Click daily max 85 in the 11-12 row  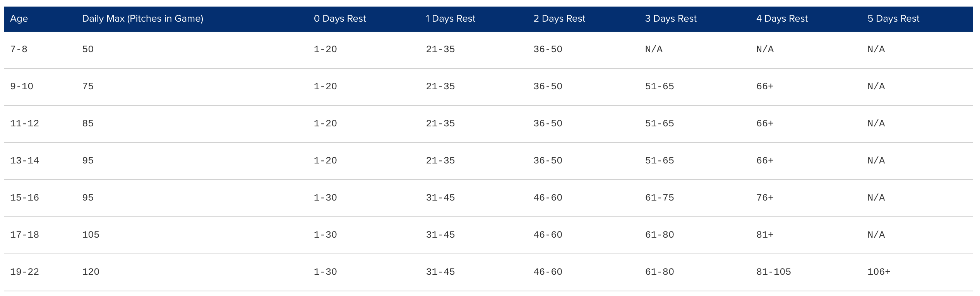tap(88, 123)
